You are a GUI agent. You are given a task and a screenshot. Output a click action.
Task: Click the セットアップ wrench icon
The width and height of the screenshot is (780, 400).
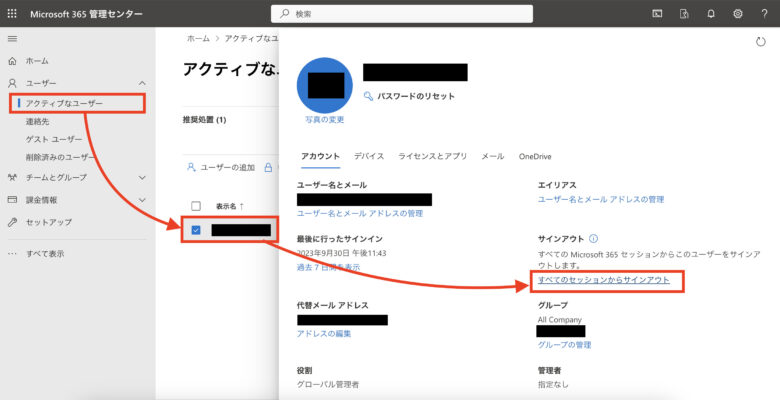point(12,222)
